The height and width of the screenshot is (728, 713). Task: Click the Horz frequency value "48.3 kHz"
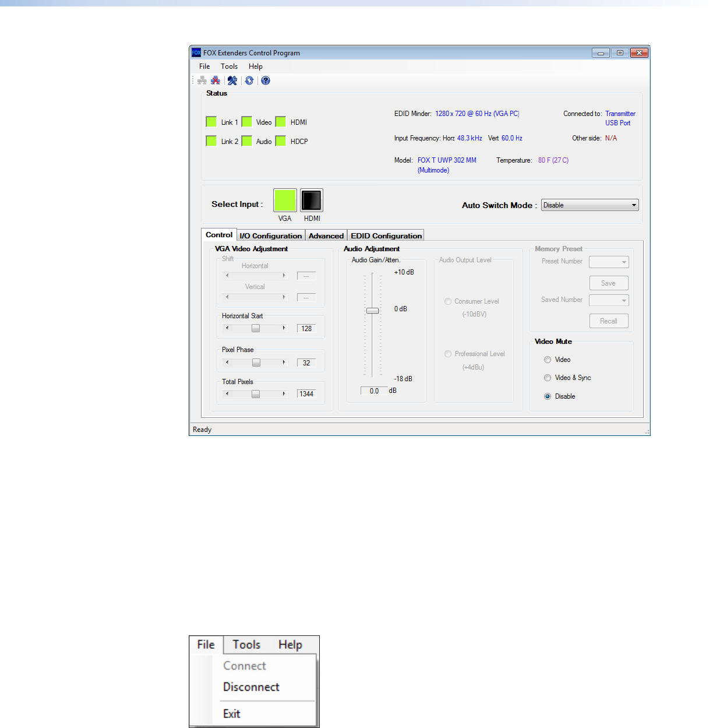click(470, 138)
